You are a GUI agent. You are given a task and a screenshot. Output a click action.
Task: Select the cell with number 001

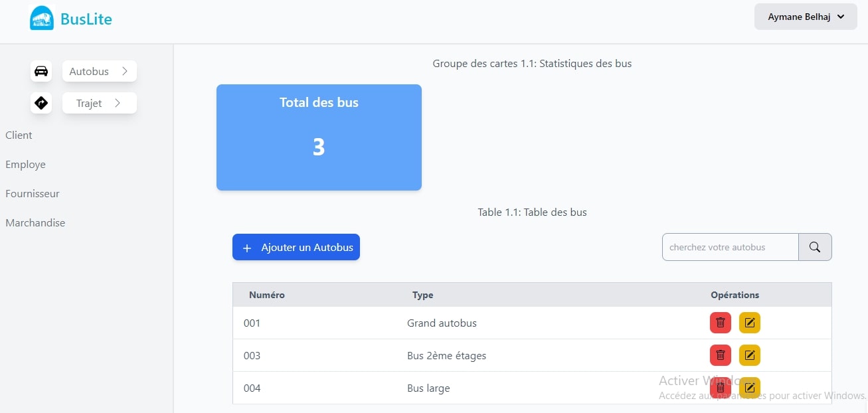click(252, 323)
